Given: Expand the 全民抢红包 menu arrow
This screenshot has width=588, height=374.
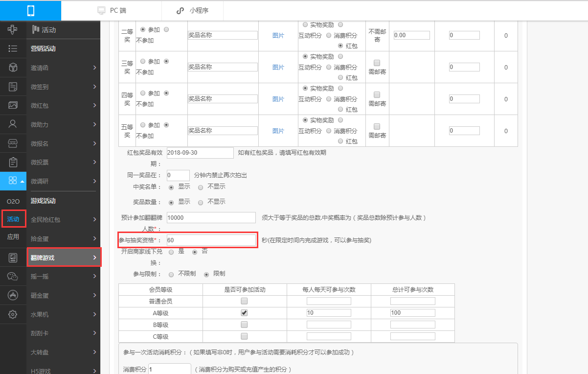Looking at the screenshot, I should coord(94,219).
